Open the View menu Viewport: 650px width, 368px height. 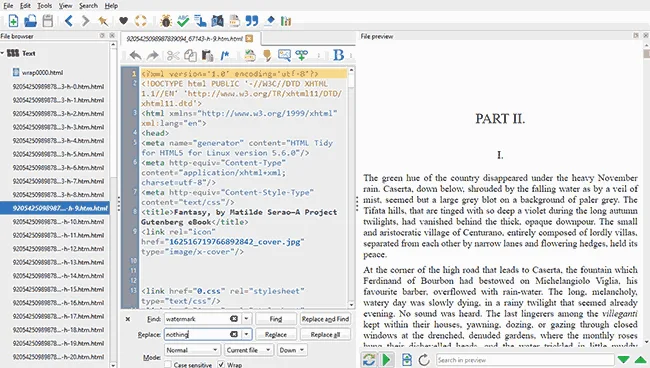point(65,6)
